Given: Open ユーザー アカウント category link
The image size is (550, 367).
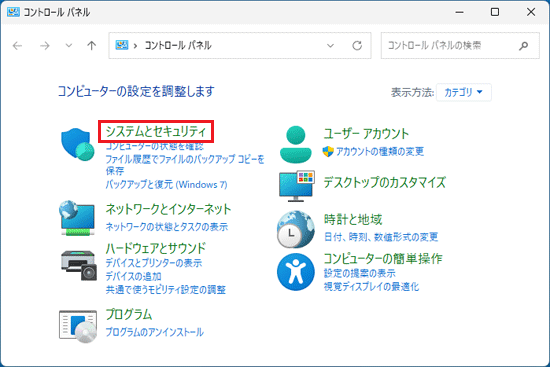Looking at the screenshot, I should (366, 134).
